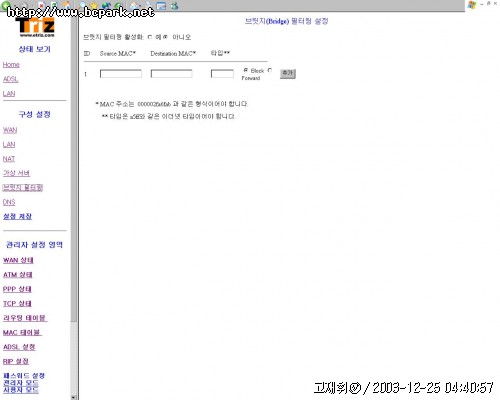
Task: Reload the page with the Refresh icon
Action: click(54, 5)
